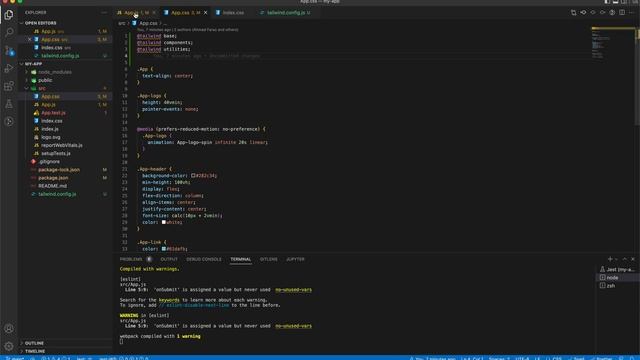Screen dimensions: 640x360
Task: Open the terminal launch profile dropdown arrow
Action: click(616, 259)
